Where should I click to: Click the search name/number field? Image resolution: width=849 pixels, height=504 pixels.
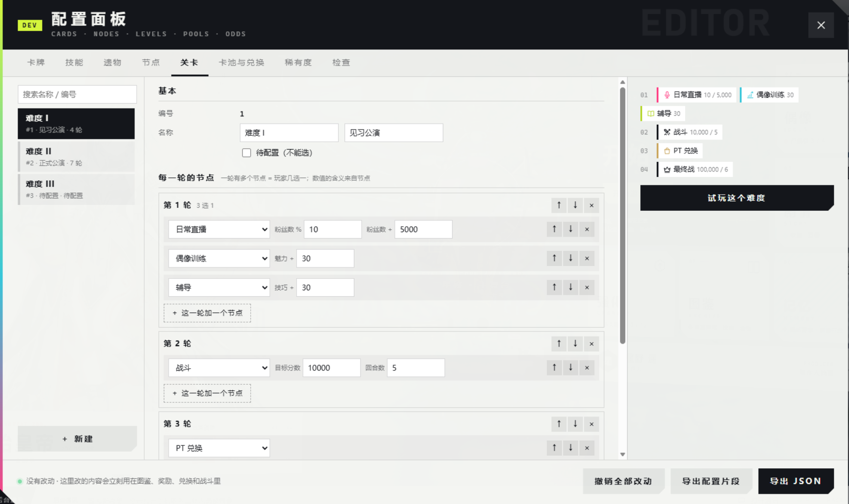pyautogui.click(x=77, y=94)
